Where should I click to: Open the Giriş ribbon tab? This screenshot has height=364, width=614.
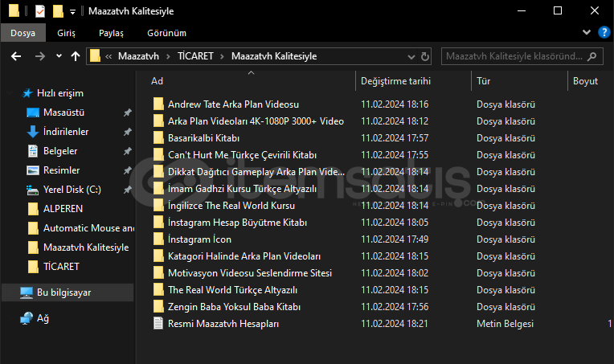point(66,33)
